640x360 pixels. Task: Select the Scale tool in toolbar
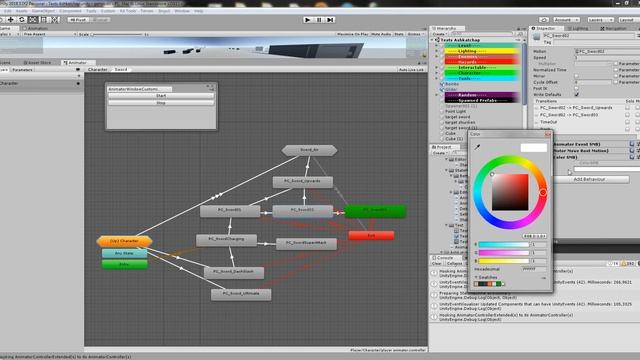[33, 20]
